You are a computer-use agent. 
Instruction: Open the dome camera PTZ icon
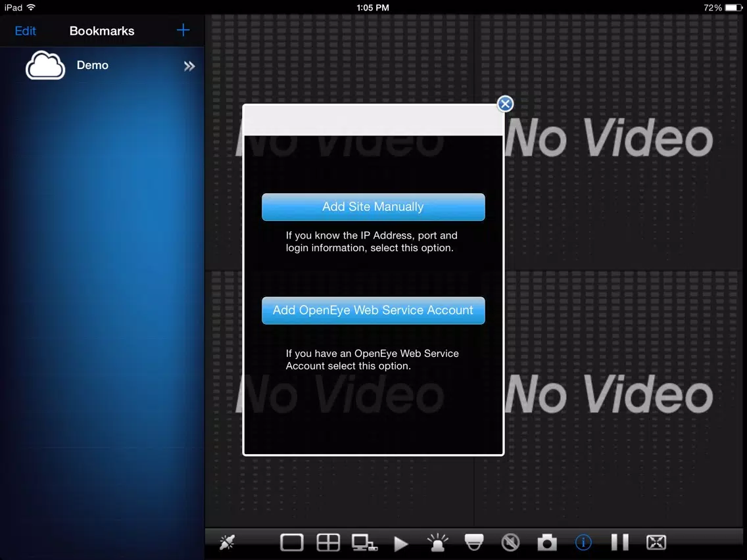coord(474,542)
